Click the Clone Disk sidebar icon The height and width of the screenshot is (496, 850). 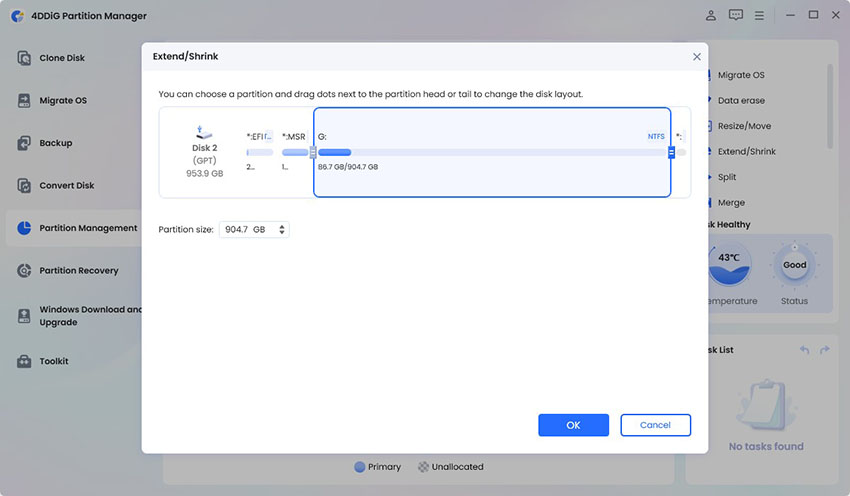click(x=24, y=58)
